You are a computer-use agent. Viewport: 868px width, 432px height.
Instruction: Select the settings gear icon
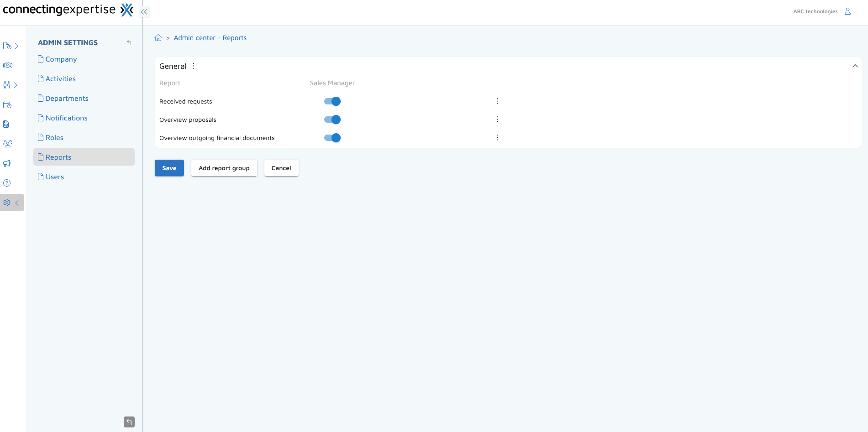point(7,202)
